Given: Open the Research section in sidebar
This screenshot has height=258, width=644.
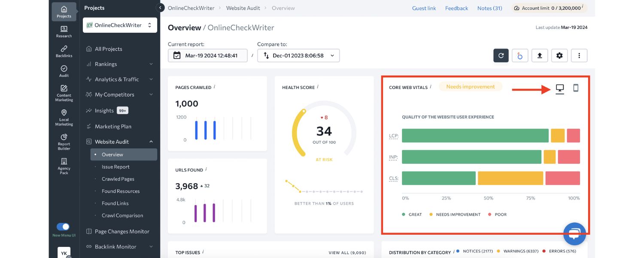Looking at the screenshot, I should (x=64, y=32).
